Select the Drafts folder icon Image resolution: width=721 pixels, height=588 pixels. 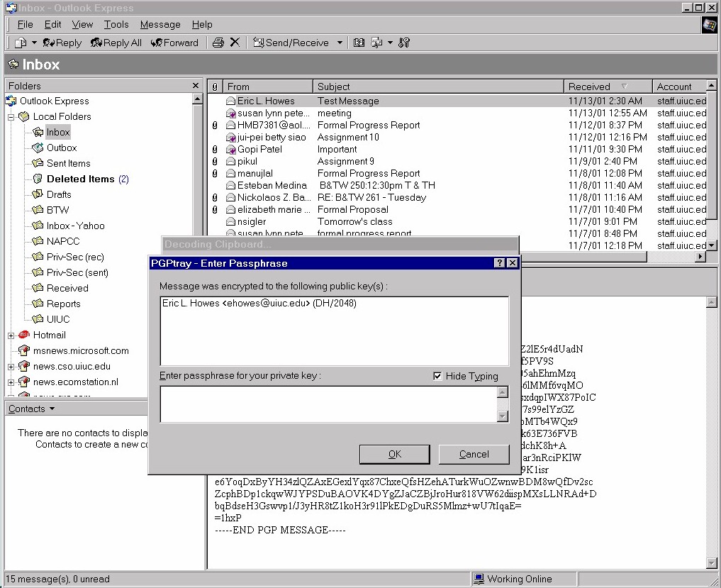click(x=38, y=194)
